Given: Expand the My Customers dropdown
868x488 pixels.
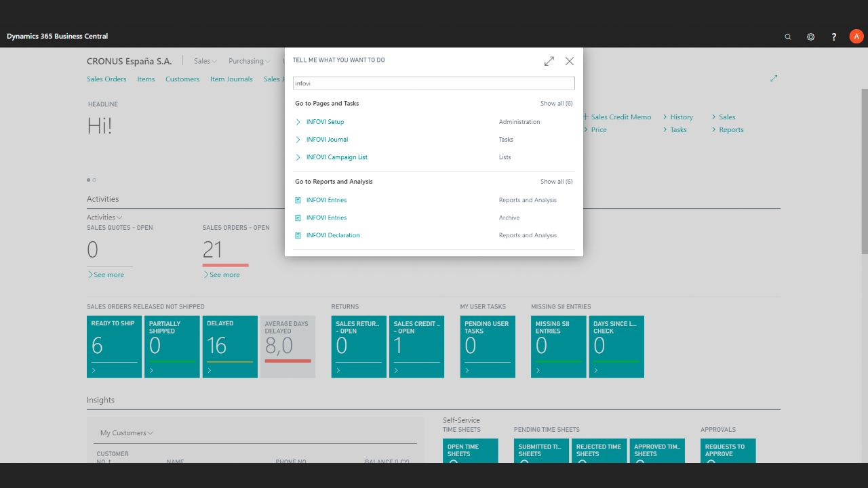Looking at the screenshot, I should click(127, 433).
